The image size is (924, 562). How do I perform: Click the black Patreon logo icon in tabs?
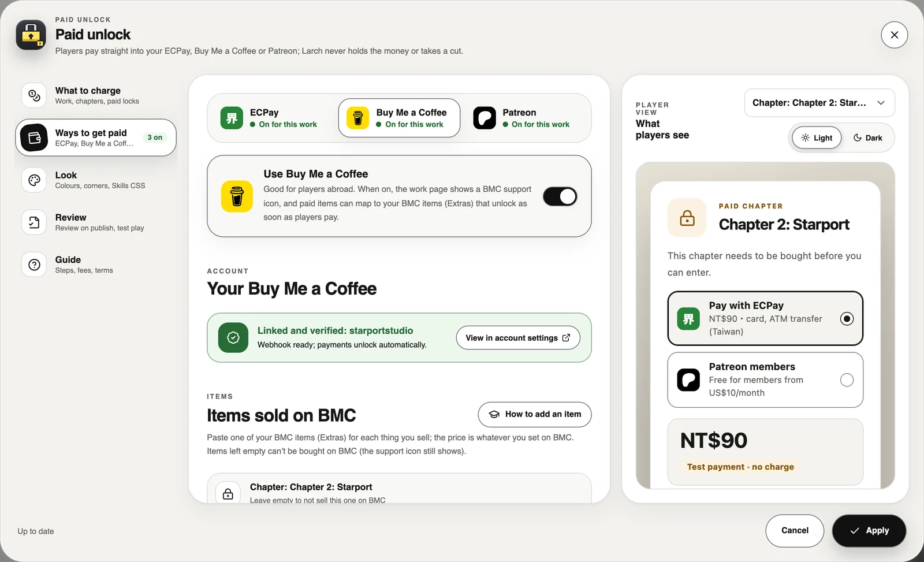pos(485,118)
